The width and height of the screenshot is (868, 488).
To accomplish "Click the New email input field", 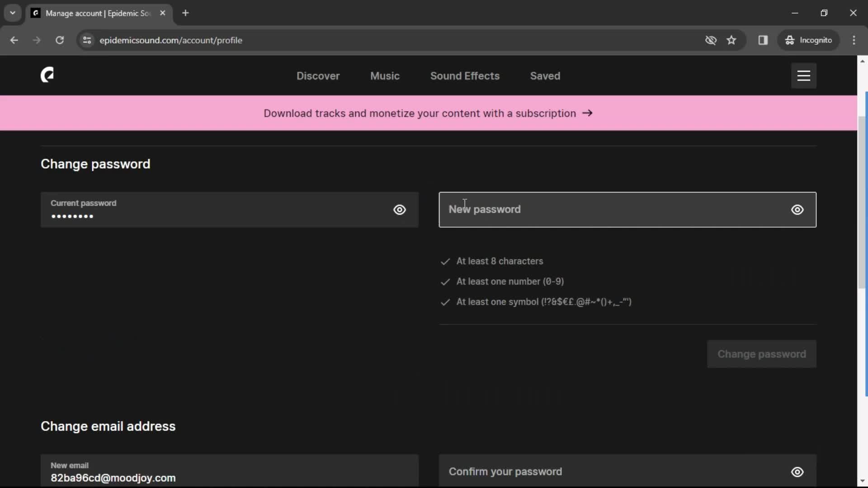I will pos(230,471).
